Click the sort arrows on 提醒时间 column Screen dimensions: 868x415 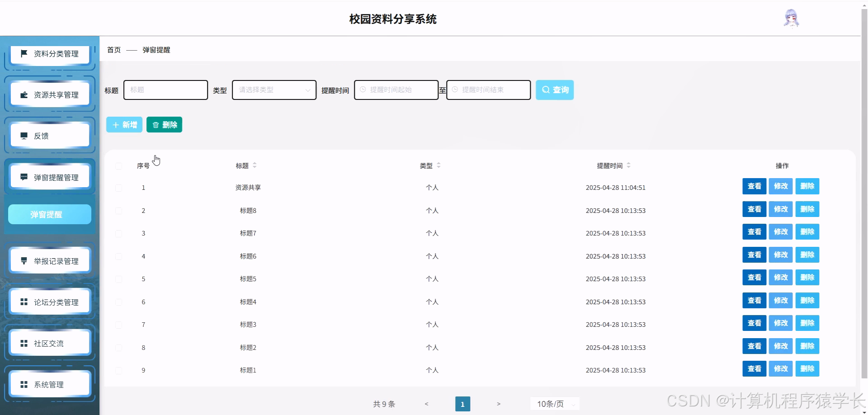pyautogui.click(x=628, y=165)
